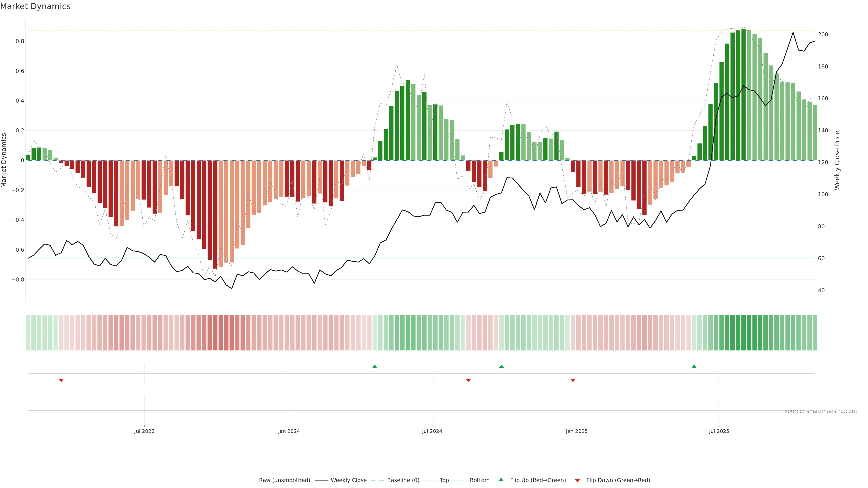Click the darkest green cell in the heatmap strip
868x488 pixels.
(743, 333)
